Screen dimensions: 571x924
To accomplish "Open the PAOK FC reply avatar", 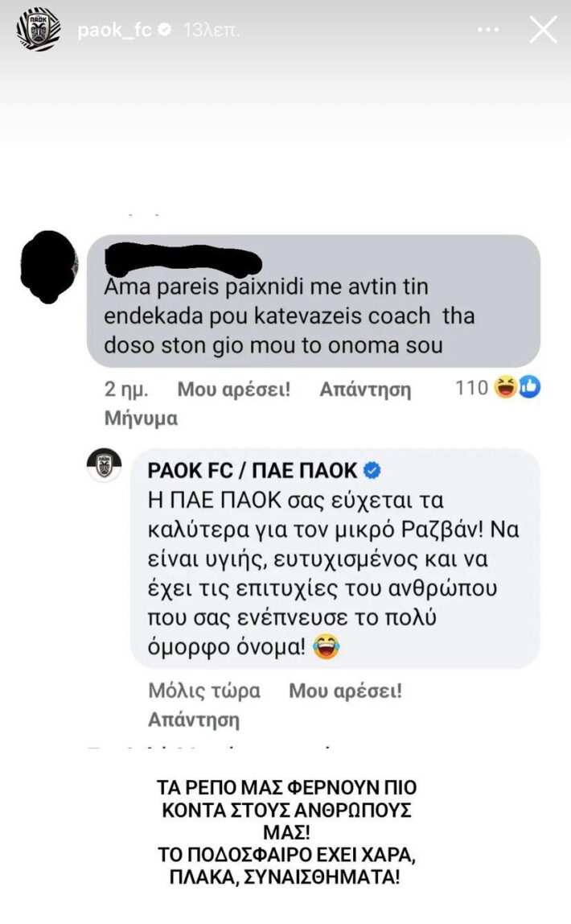I will [105, 465].
